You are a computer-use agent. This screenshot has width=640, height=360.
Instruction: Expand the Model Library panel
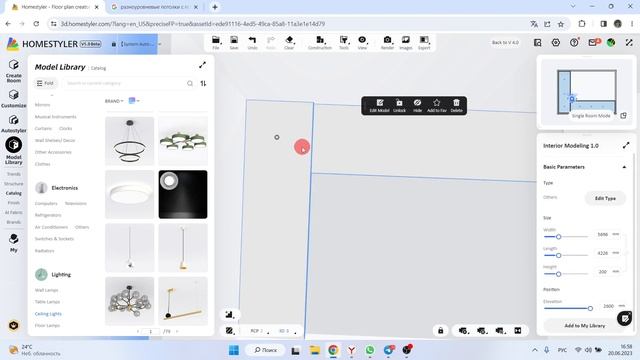click(202, 65)
